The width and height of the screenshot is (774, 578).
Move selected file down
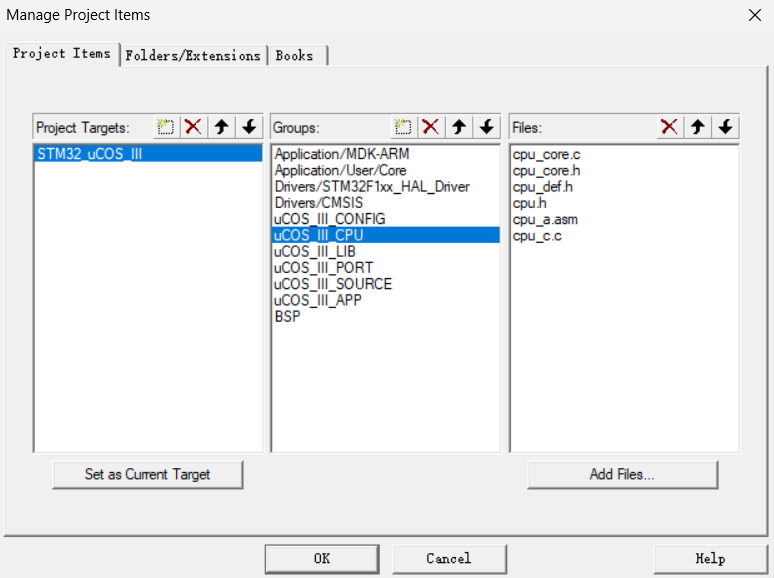coord(725,127)
